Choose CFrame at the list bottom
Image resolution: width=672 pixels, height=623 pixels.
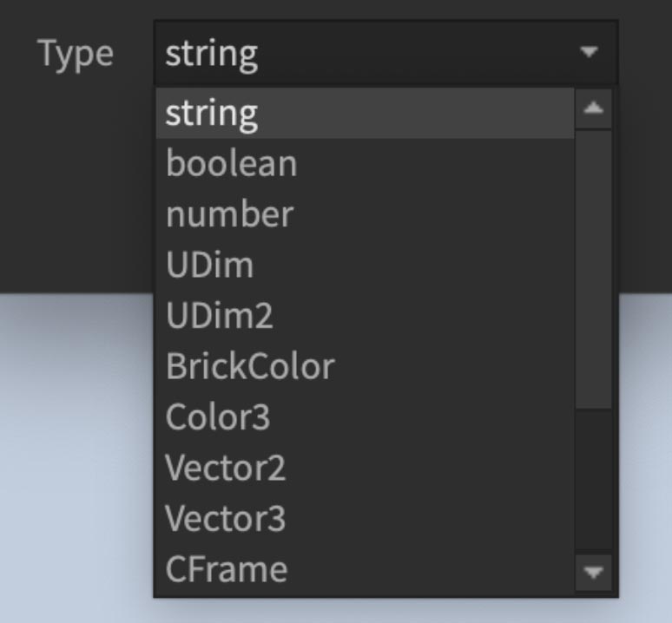(366, 569)
